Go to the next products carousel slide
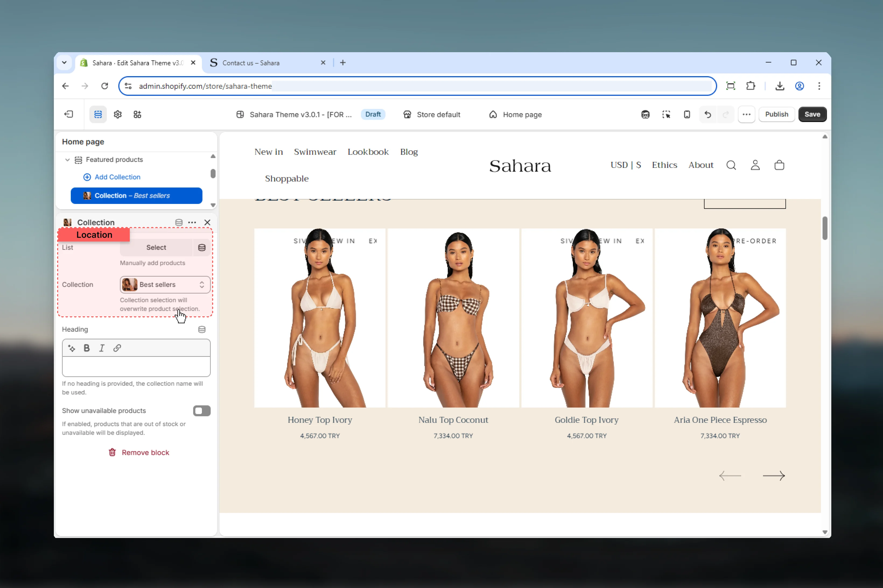883x588 pixels. pyautogui.click(x=774, y=476)
